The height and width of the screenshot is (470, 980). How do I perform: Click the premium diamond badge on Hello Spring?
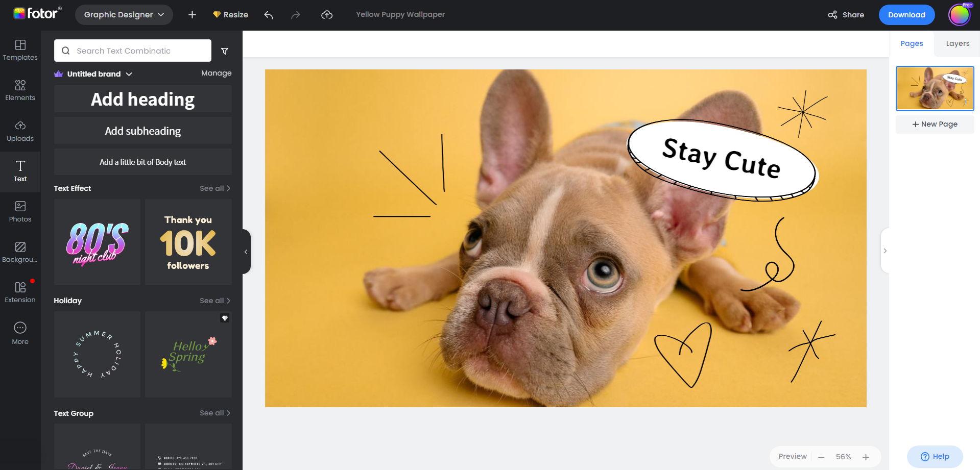coord(225,318)
